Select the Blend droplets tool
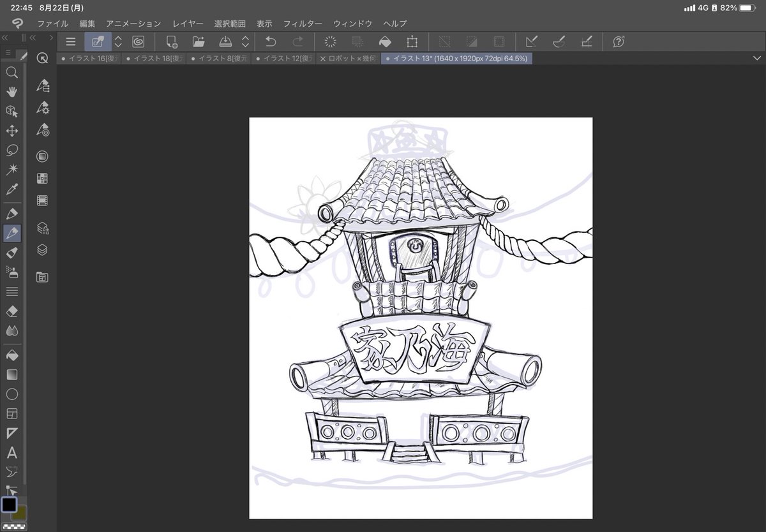Image resolution: width=766 pixels, height=532 pixels. pos(11,330)
